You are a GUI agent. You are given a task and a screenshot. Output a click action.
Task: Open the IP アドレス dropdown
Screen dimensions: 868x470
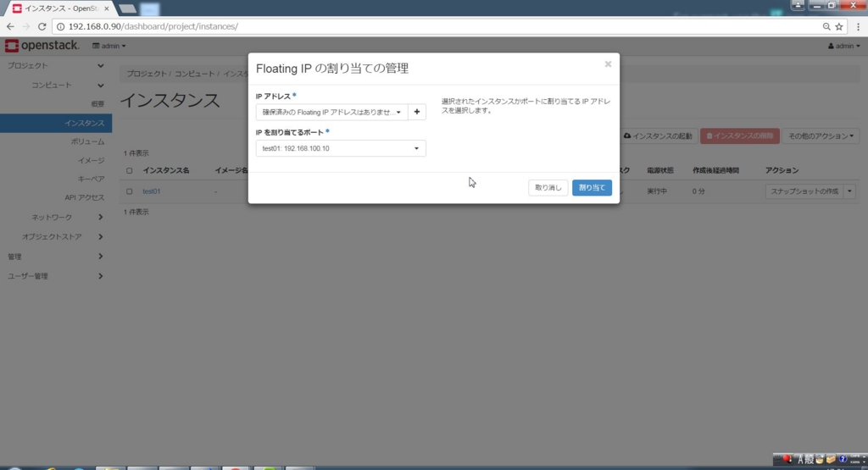[331, 112]
